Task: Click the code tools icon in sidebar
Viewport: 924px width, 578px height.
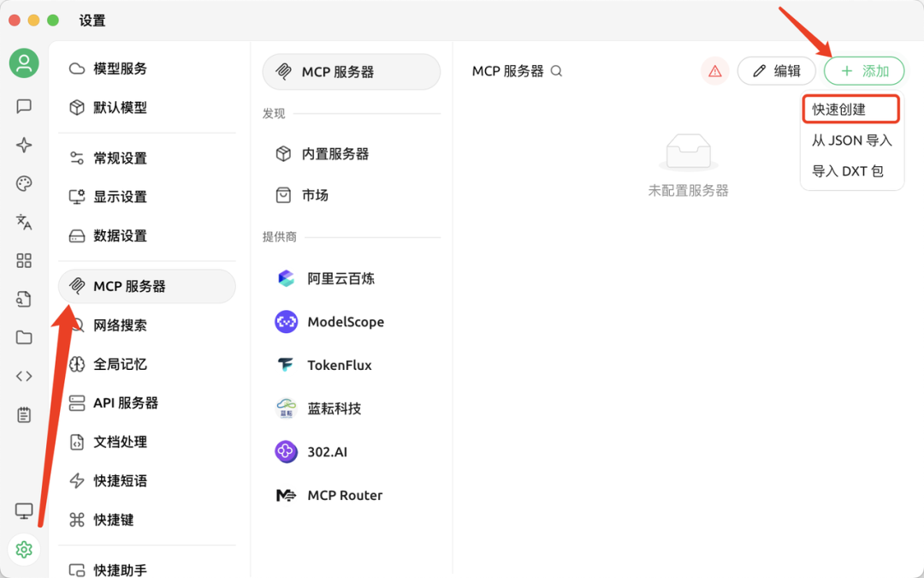Action: click(23, 375)
